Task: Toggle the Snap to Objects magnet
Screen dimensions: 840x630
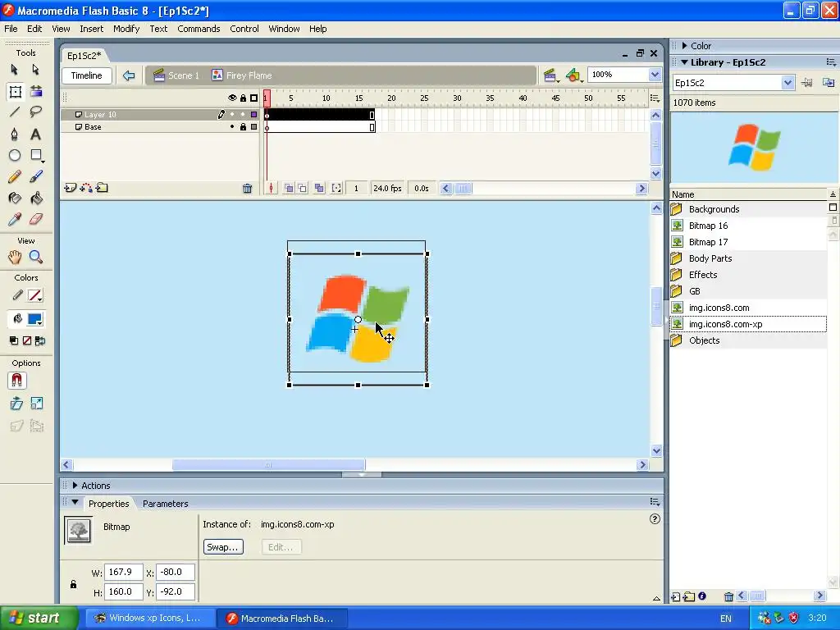Action: 16,381
